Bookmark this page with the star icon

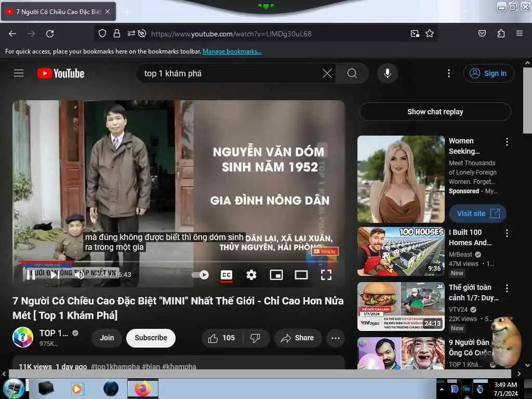pyautogui.click(x=430, y=33)
